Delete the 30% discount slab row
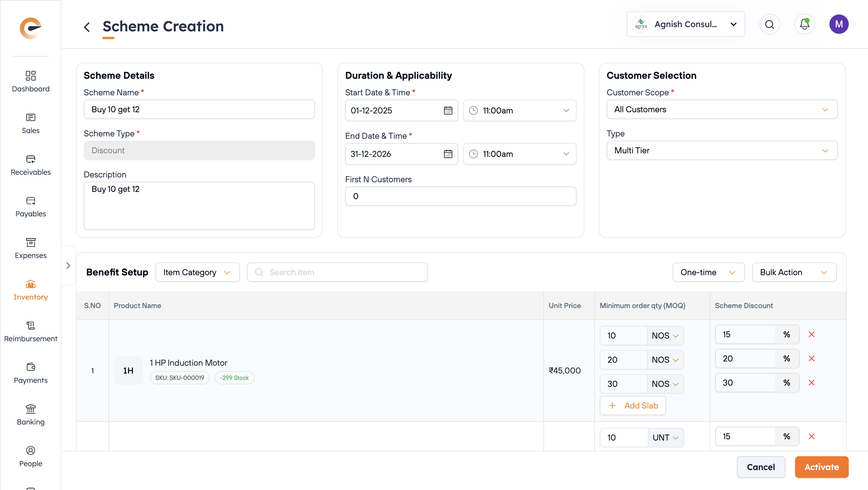Viewport: 868px width, 490px height. (811, 382)
